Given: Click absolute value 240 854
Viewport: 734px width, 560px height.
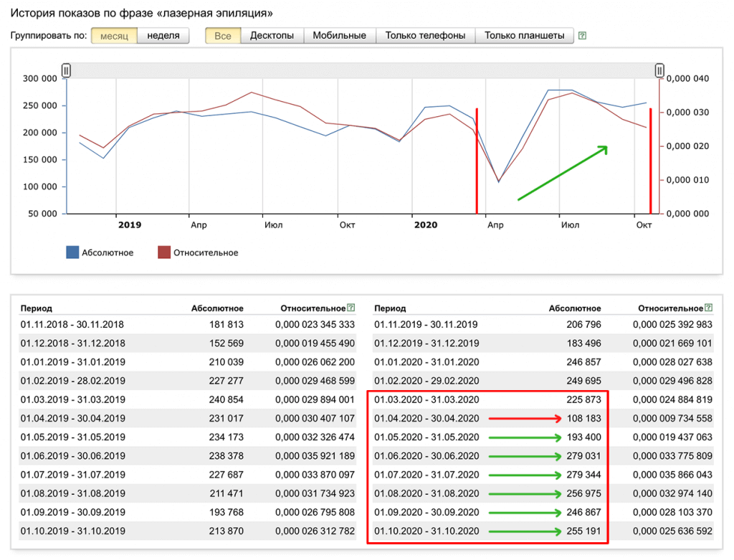Looking at the screenshot, I should tap(226, 399).
